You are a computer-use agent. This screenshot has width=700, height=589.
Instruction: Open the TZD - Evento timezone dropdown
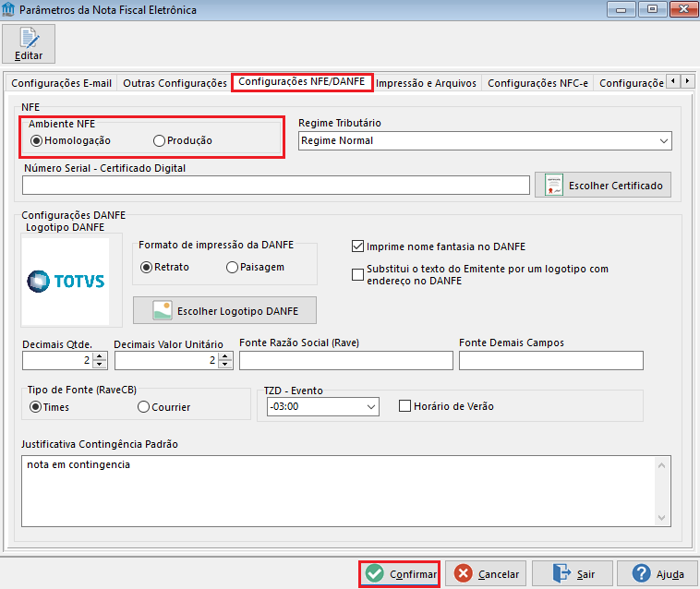[x=370, y=407]
